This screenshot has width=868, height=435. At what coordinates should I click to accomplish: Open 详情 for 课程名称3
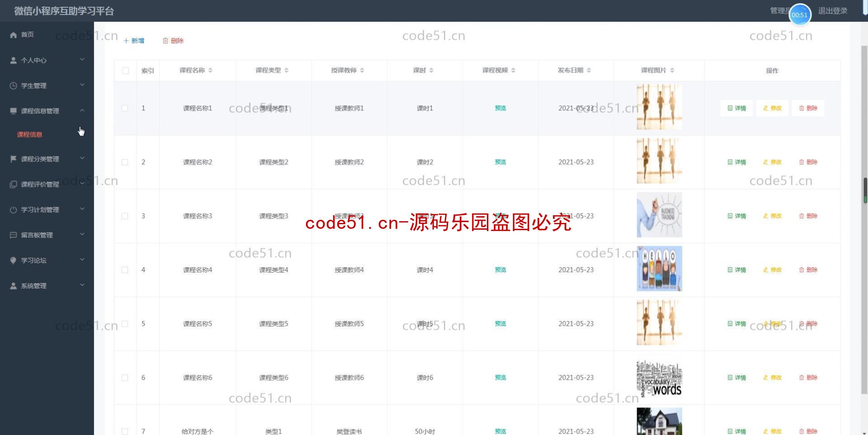click(x=736, y=216)
